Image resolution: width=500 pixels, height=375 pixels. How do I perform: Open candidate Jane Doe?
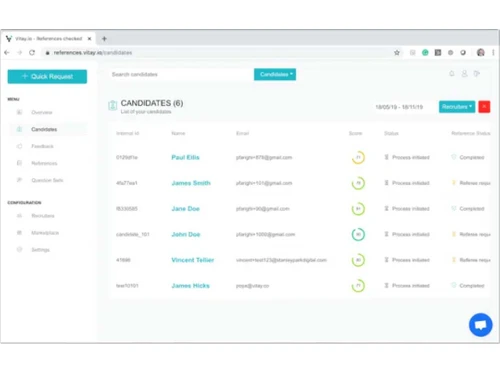[x=185, y=209]
